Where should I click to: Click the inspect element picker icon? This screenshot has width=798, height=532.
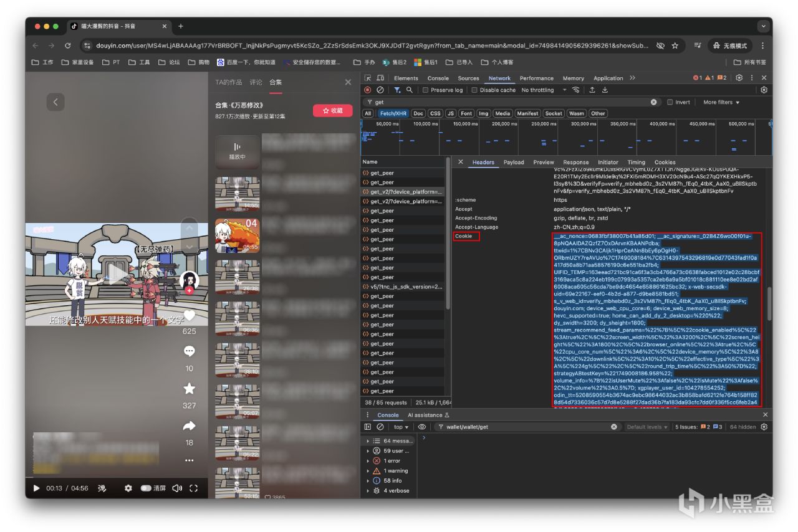[x=367, y=78]
